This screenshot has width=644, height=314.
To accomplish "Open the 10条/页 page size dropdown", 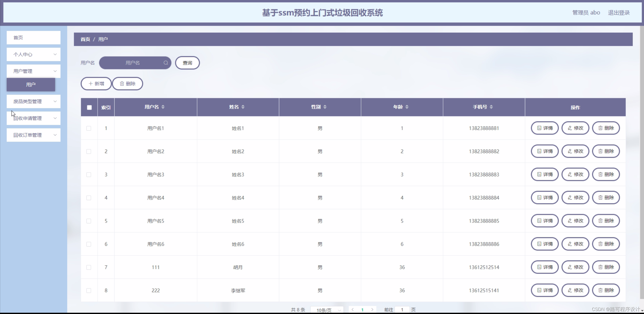I will 327,310.
